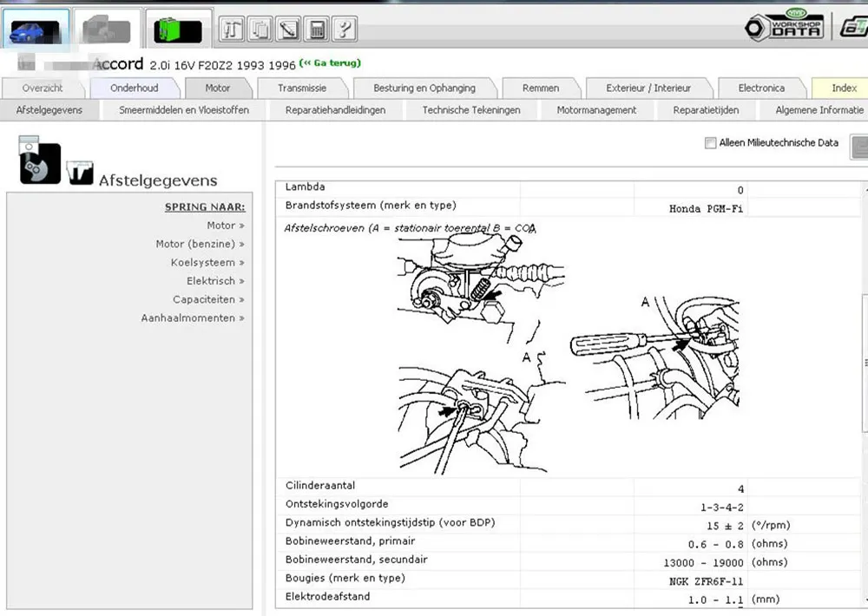Viewport: 868px width, 616px height.
Task: Open Besturing en Ophanging tab
Action: click(x=424, y=88)
